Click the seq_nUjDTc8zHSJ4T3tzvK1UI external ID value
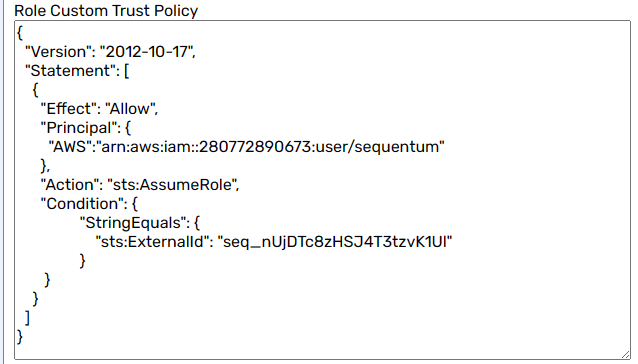This screenshot has height=364, width=638. 335,242
